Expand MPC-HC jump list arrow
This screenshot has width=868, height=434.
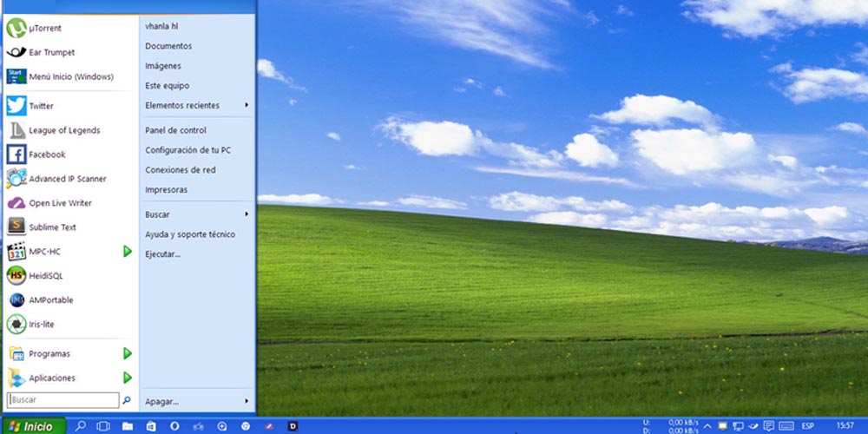tap(128, 252)
